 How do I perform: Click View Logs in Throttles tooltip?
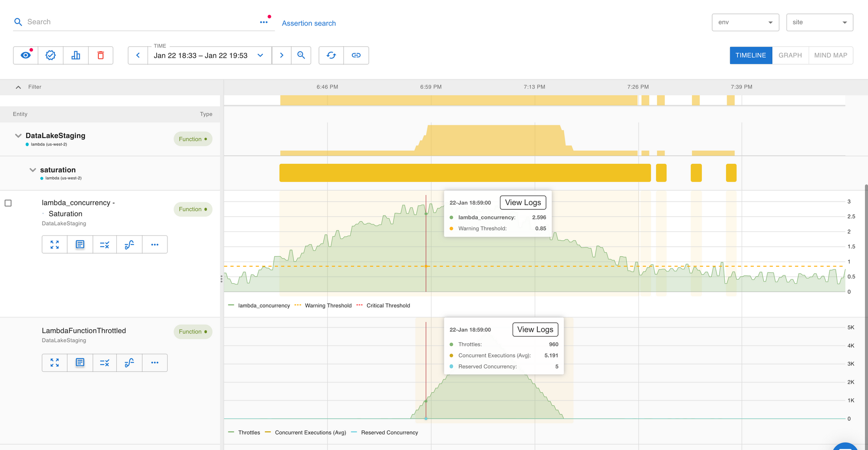pyautogui.click(x=535, y=329)
